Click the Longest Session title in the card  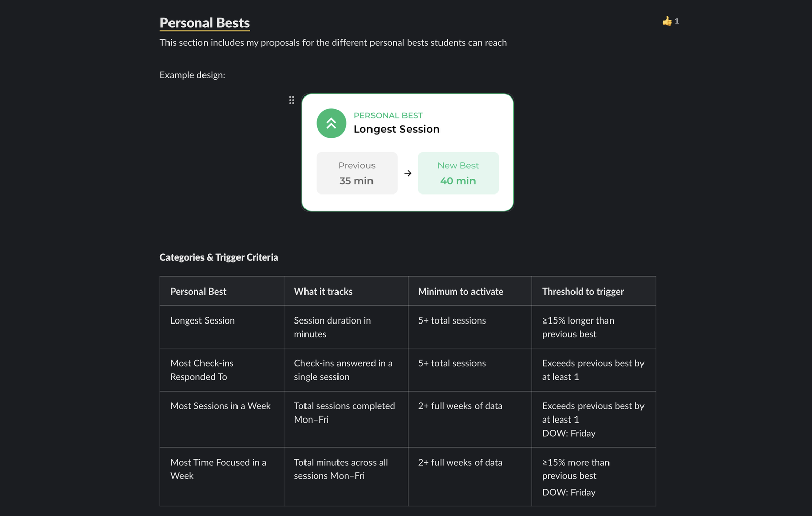pos(396,129)
